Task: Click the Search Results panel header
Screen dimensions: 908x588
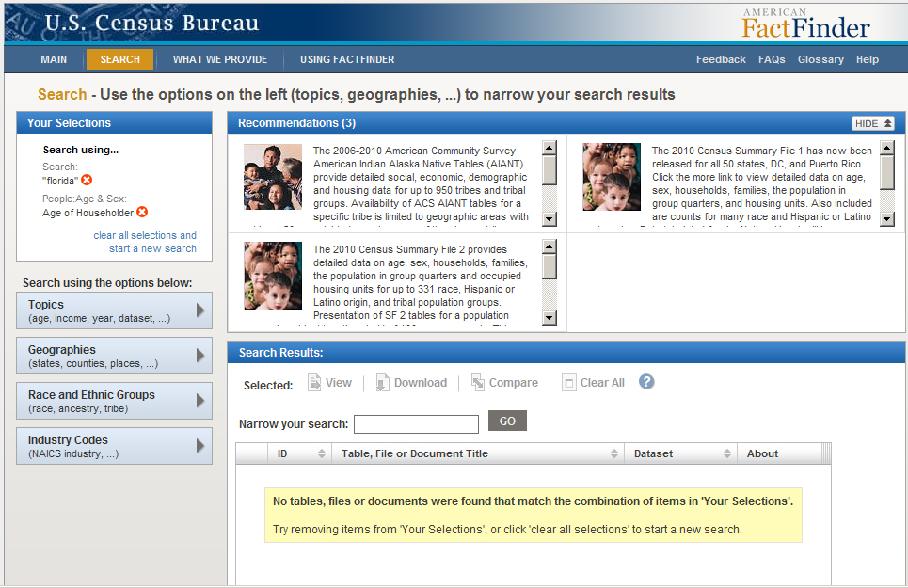Action: pyautogui.click(x=566, y=353)
